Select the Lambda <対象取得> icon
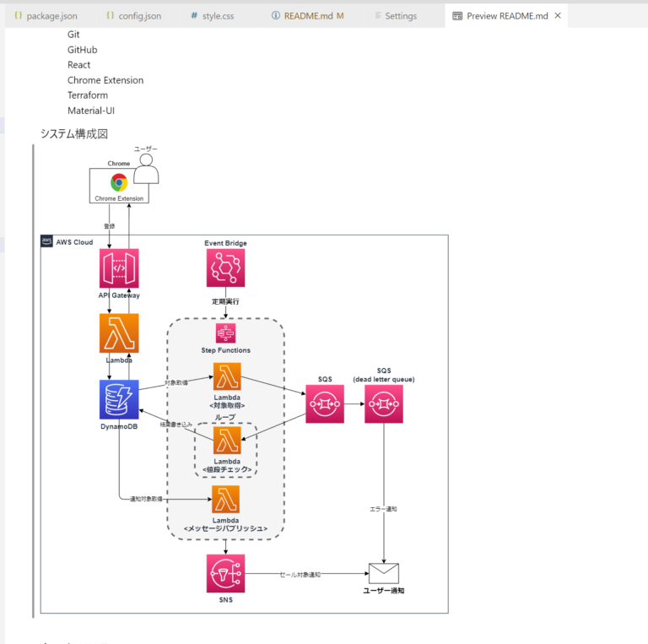648x644 pixels. pos(226,376)
